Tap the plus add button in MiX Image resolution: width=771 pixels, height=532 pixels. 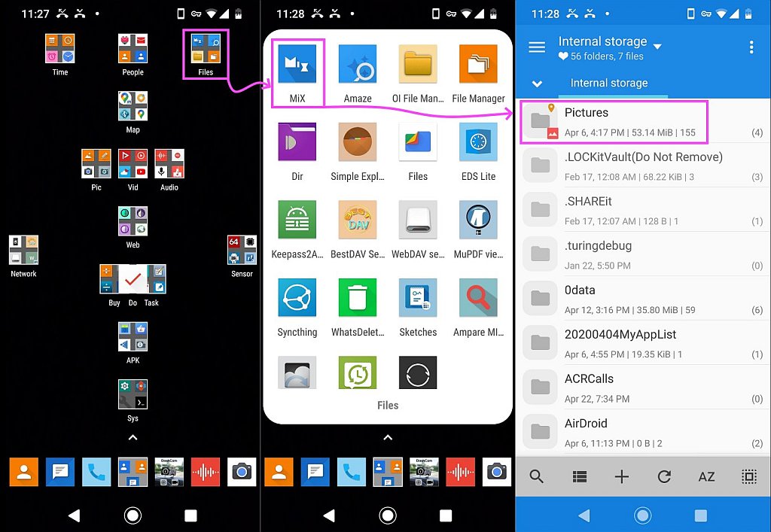coord(621,476)
